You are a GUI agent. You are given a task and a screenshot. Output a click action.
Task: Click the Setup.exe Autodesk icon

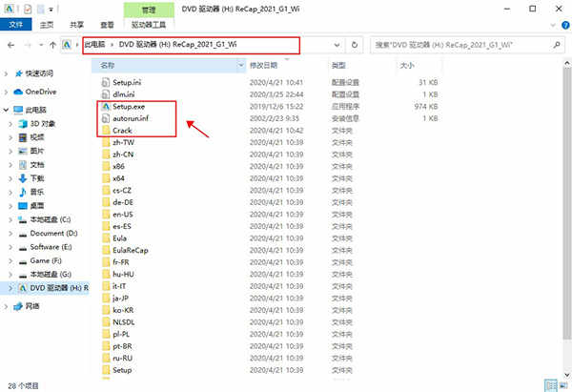106,107
